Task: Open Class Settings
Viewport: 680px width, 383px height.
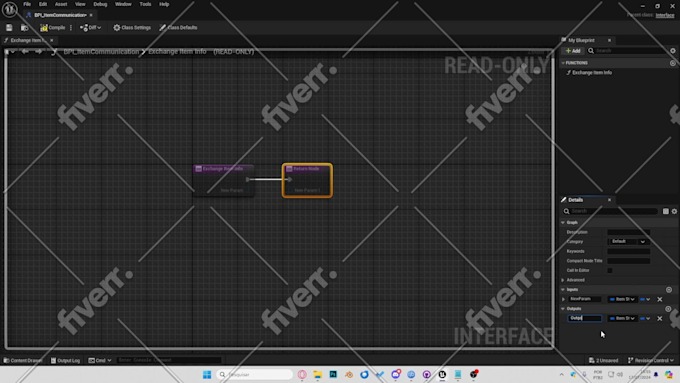Action: pyautogui.click(x=132, y=28)
